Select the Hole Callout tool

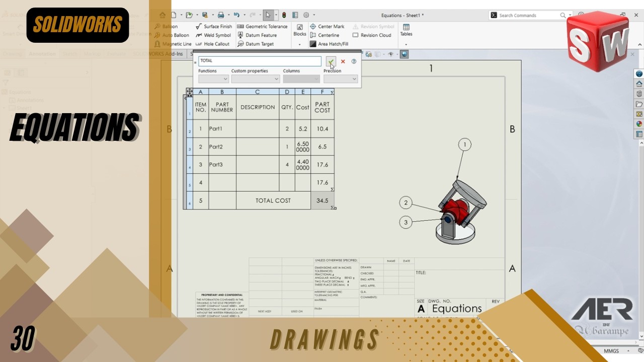point(212,44)
